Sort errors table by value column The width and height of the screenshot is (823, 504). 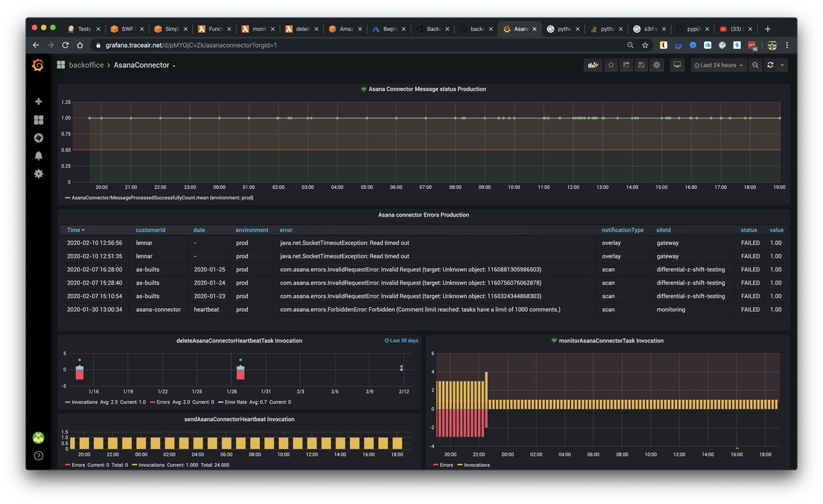777,230
